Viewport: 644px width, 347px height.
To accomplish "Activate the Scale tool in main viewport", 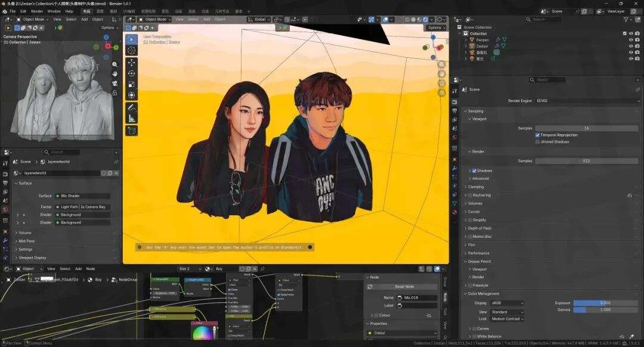I will click(x=131, y=84).
